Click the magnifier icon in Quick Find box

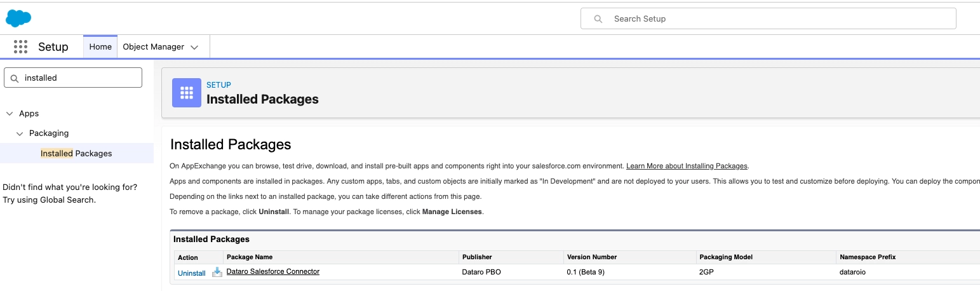coord(15,78)
